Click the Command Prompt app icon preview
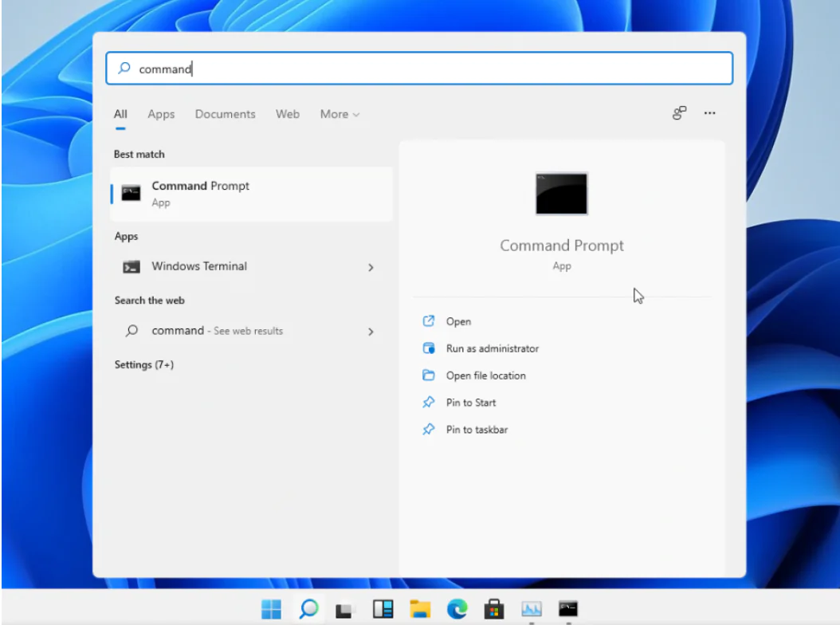Screen dimensions: 840x625 pos(561,191)
